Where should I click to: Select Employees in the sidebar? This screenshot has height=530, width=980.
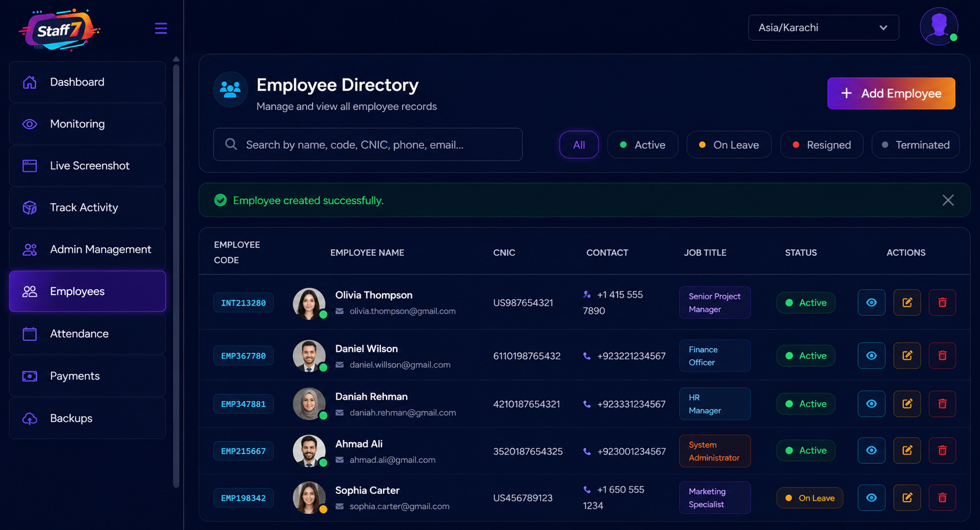pyautogui.click(x=87, y=291)
